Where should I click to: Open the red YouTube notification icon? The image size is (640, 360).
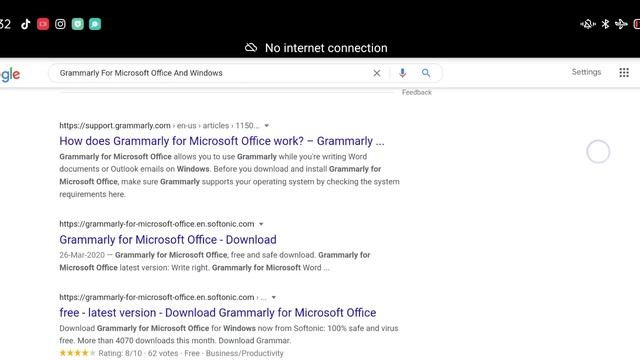coord(43,24)
